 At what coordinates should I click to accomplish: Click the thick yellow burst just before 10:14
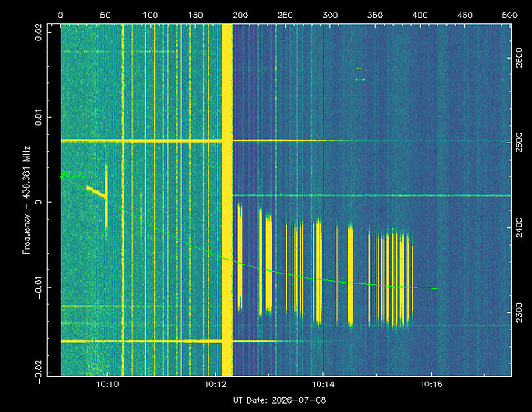(318, 271)
